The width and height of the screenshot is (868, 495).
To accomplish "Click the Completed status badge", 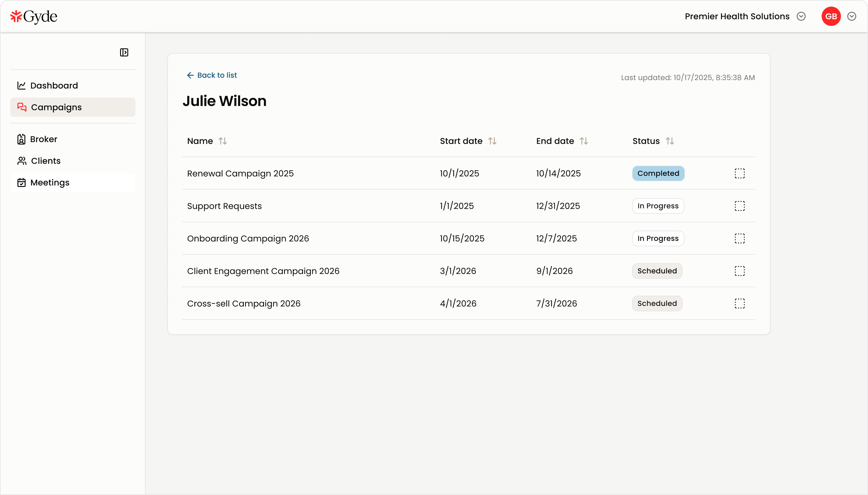I will point(658,173).
